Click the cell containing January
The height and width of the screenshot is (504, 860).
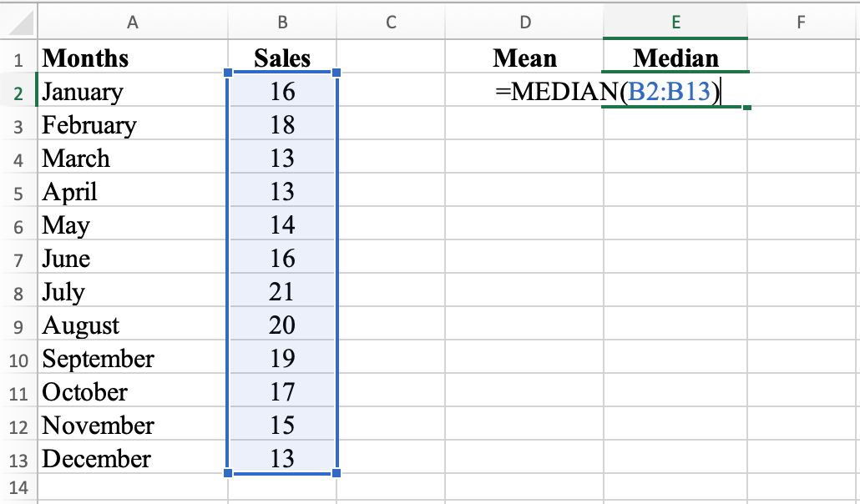coord(133,92)
